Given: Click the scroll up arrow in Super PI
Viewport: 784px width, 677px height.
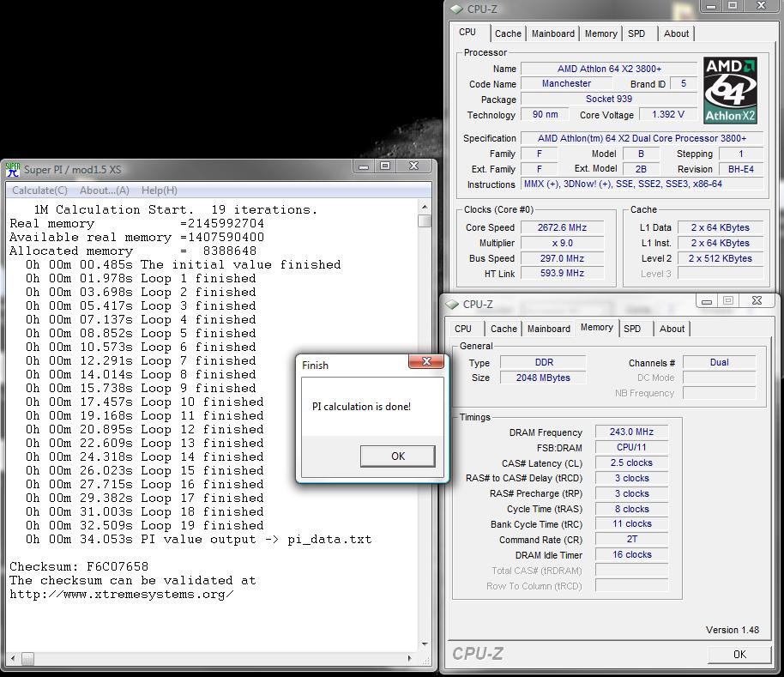Looking at the screenshot, I should click(x=425, y=206).
